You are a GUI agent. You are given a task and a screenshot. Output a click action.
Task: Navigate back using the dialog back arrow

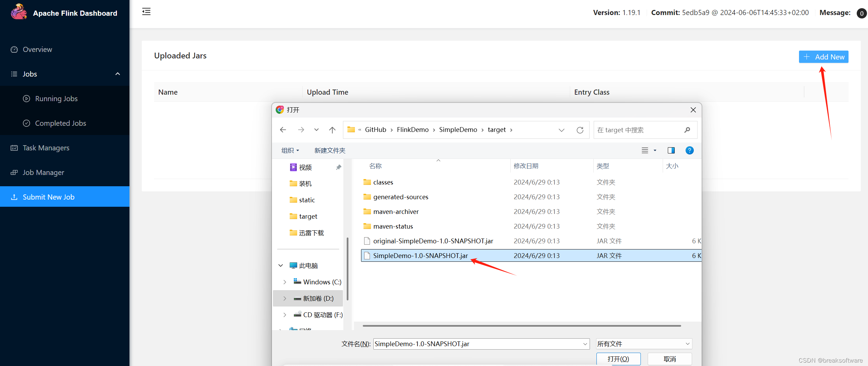[x=283, y=130]
